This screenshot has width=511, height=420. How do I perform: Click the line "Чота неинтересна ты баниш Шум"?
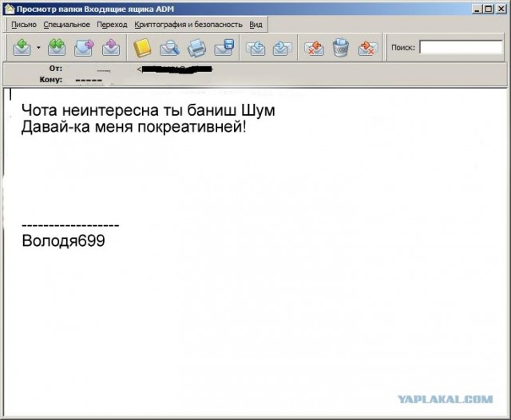(x=149, y=110)
